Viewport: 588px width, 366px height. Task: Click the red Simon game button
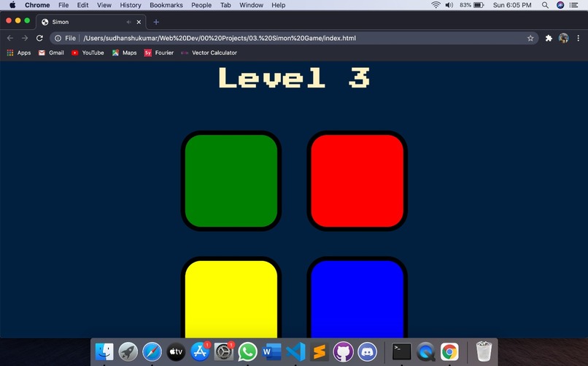(357, 181)
